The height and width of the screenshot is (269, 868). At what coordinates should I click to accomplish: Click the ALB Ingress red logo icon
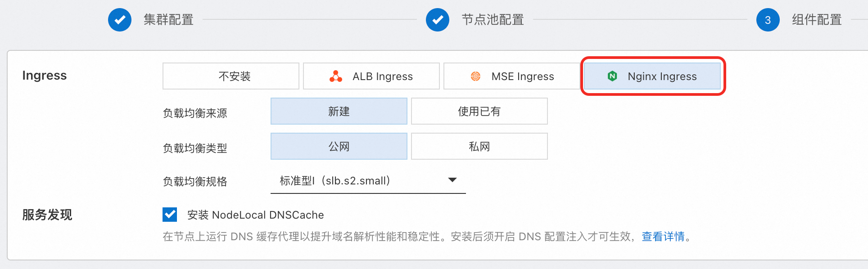[x=336, y=76]
